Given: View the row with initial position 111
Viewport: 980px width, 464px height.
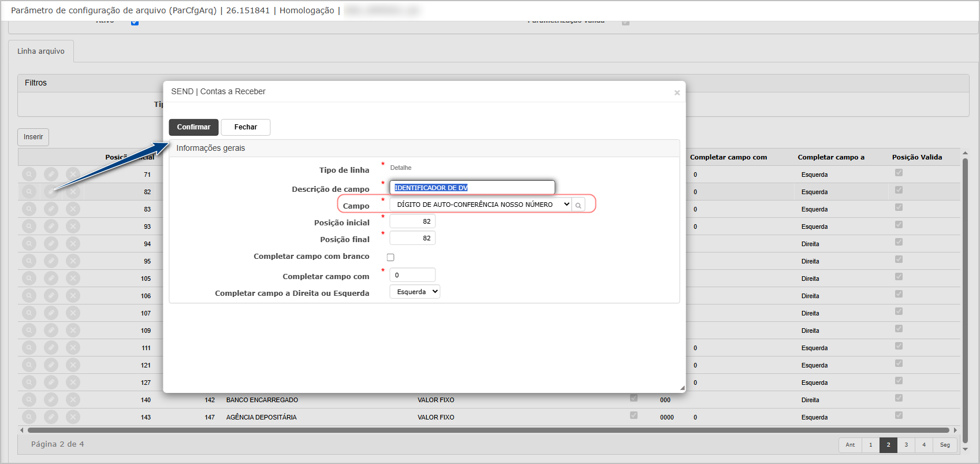Looking at the screenshot, I should pyautogui.click(x=29, y=347).
